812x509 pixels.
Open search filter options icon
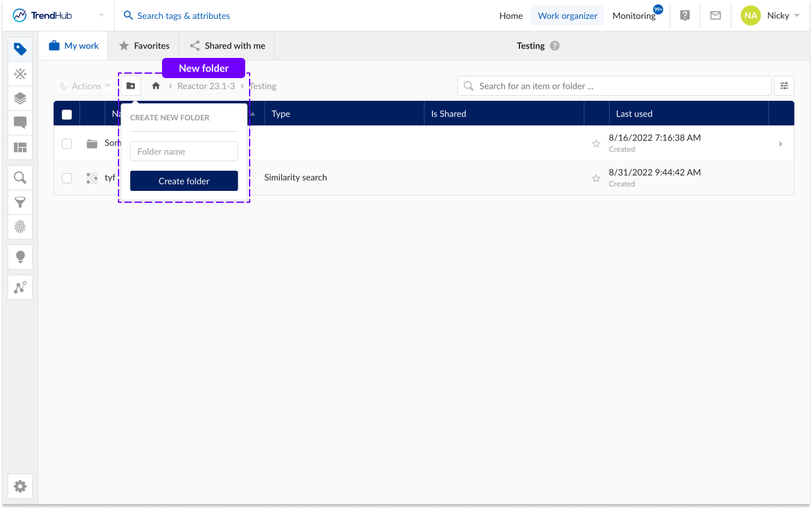click(x=784, y=86)
